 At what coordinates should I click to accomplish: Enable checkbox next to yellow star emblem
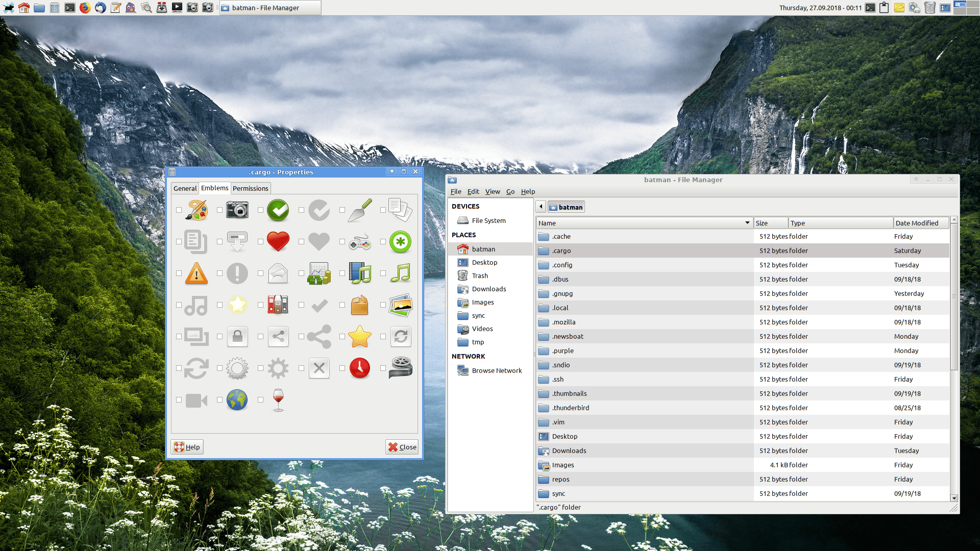point(342,336)
